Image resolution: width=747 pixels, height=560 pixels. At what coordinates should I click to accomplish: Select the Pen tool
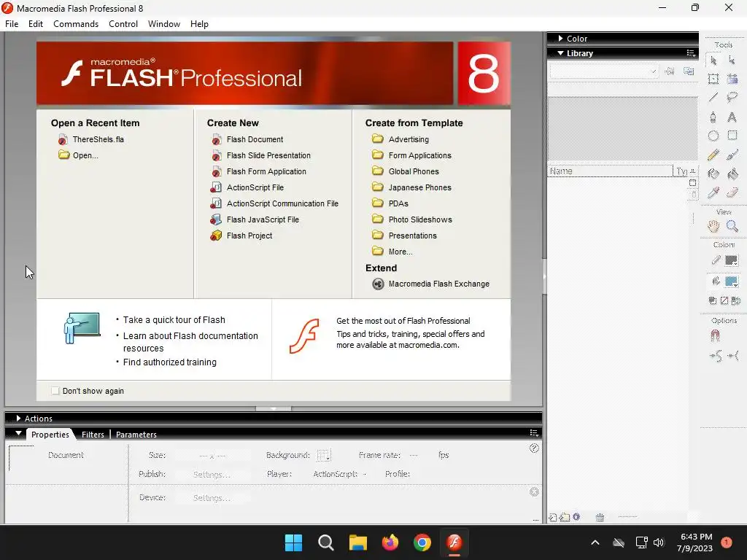[713, 117]
